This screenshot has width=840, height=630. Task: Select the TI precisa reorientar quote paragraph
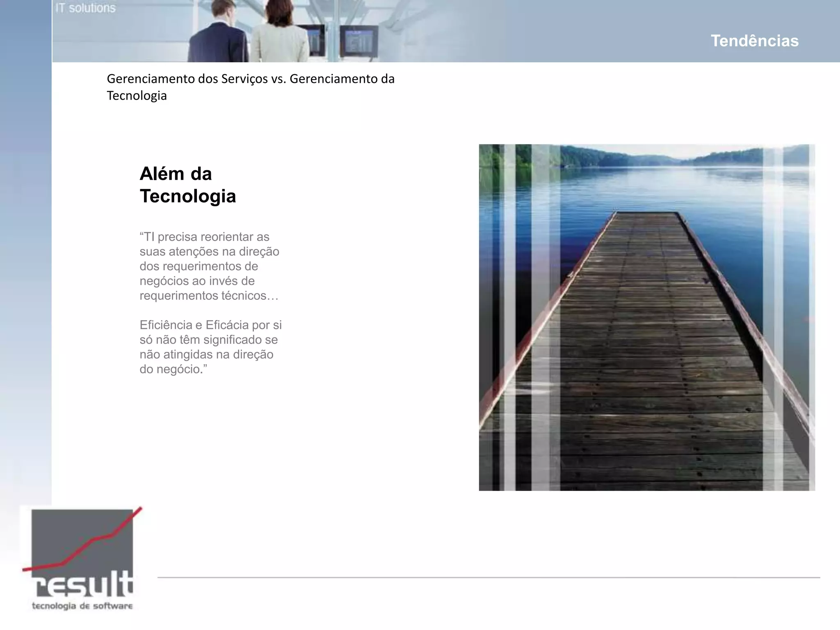209,266
